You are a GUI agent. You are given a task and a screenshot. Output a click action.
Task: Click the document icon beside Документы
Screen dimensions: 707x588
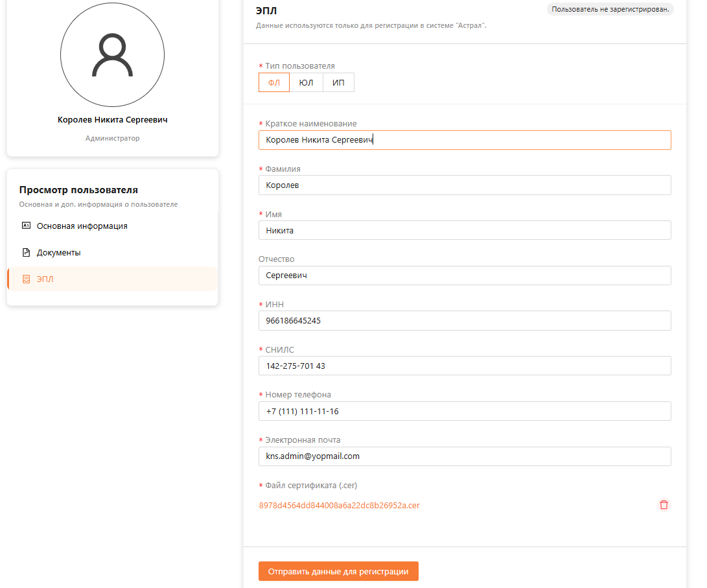coord(27,252)
